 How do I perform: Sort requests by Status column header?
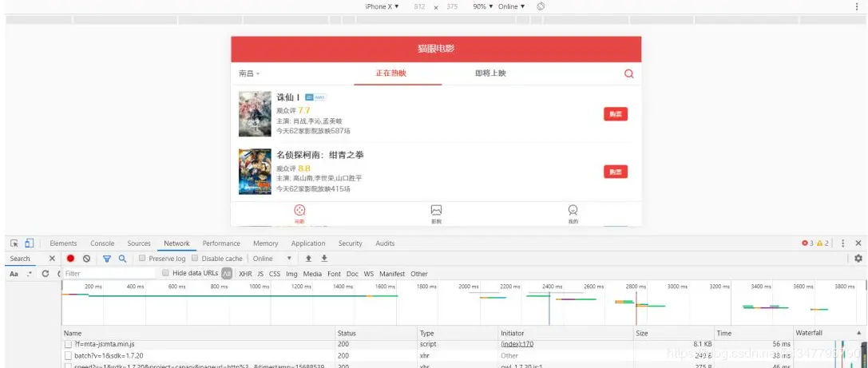pyautogui.click(x=376, y=333)
